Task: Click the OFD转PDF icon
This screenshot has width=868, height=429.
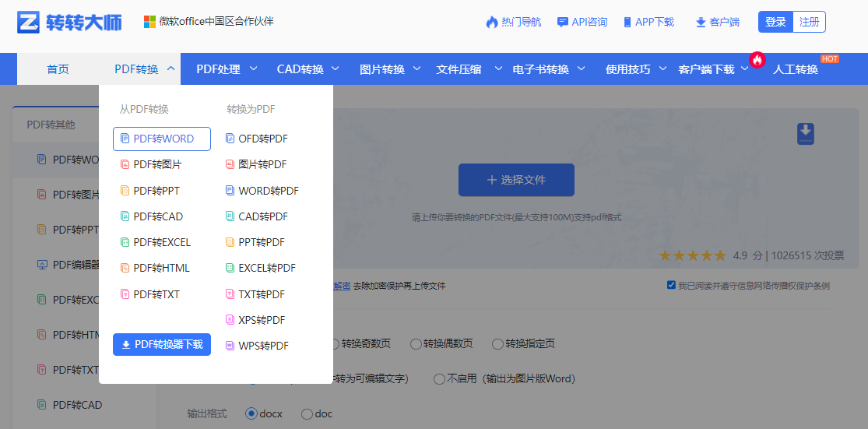Action: point(230,139)
